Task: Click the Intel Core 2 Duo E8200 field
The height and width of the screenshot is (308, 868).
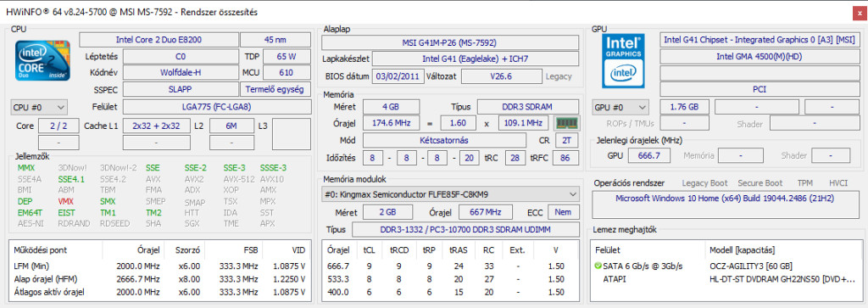Action: 159,40
